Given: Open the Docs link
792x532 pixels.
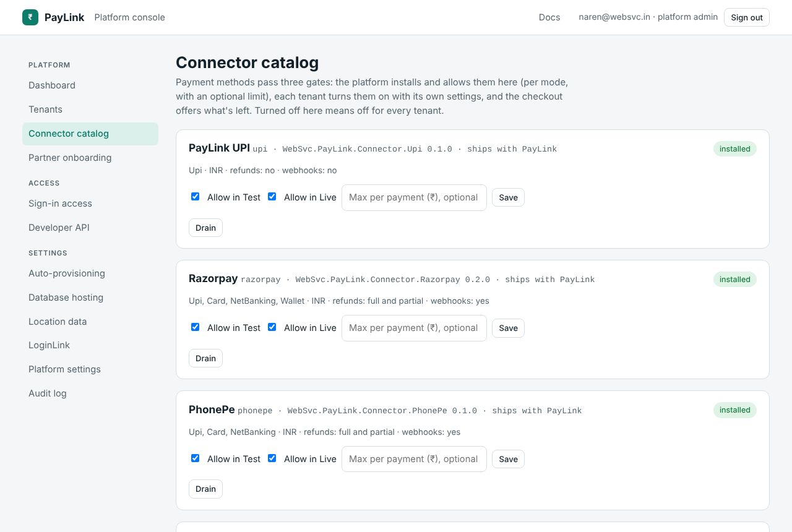Looking at the screenshot, I should click(549, 17).
